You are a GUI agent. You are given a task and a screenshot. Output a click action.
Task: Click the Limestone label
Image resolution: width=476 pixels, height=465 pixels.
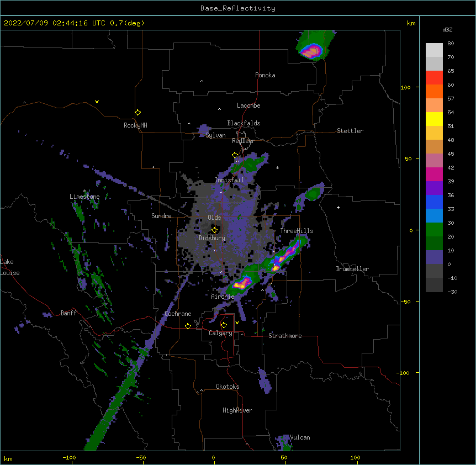coord(84,197)
